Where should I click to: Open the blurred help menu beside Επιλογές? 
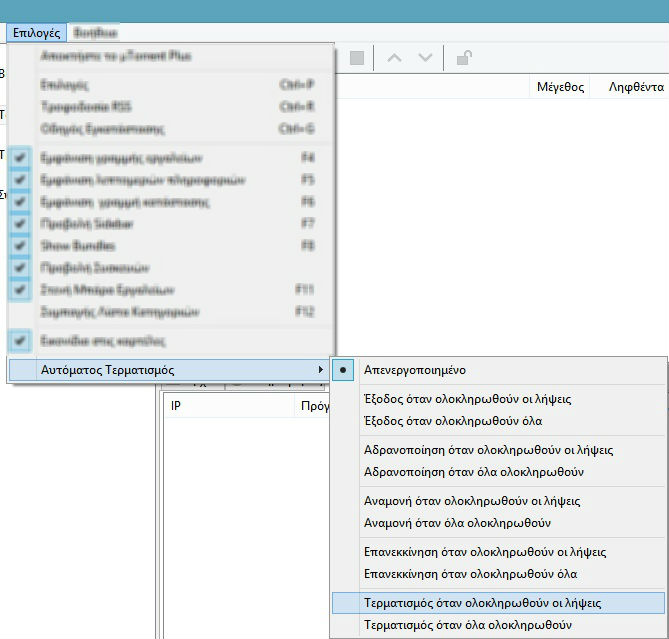[95, 33]
